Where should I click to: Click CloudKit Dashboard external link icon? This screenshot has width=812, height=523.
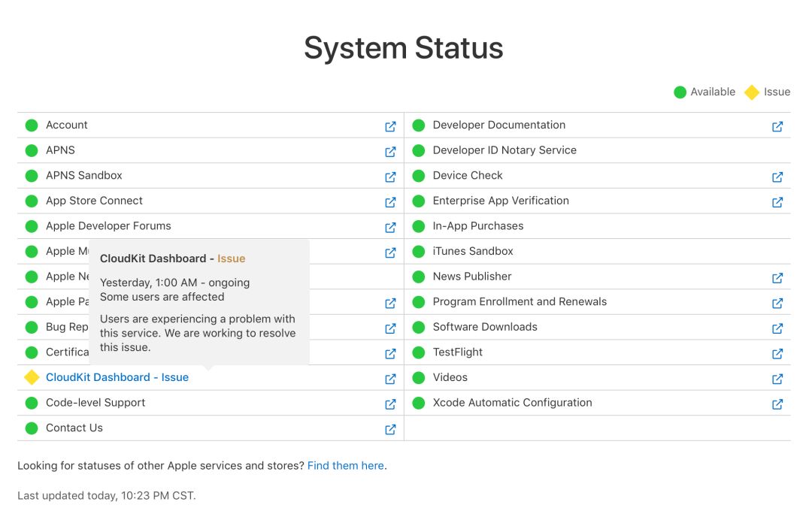click(x=390, y=379)
